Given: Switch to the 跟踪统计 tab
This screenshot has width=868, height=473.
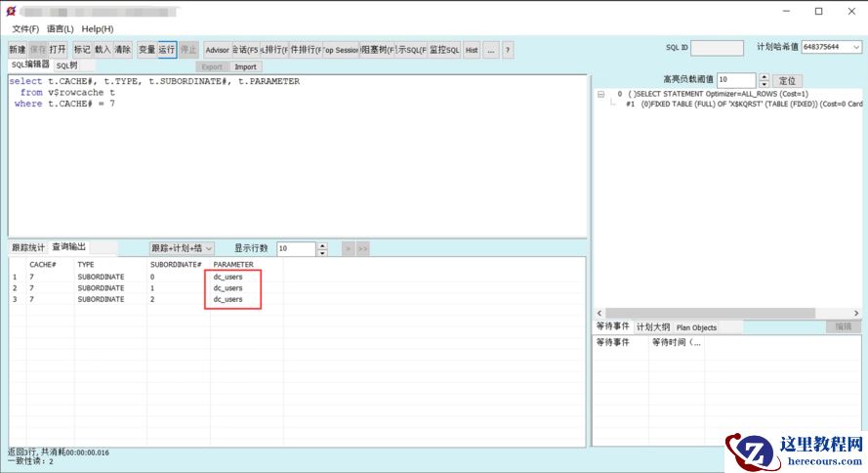Looking at the screenshot, I should [x=28, y=247].
